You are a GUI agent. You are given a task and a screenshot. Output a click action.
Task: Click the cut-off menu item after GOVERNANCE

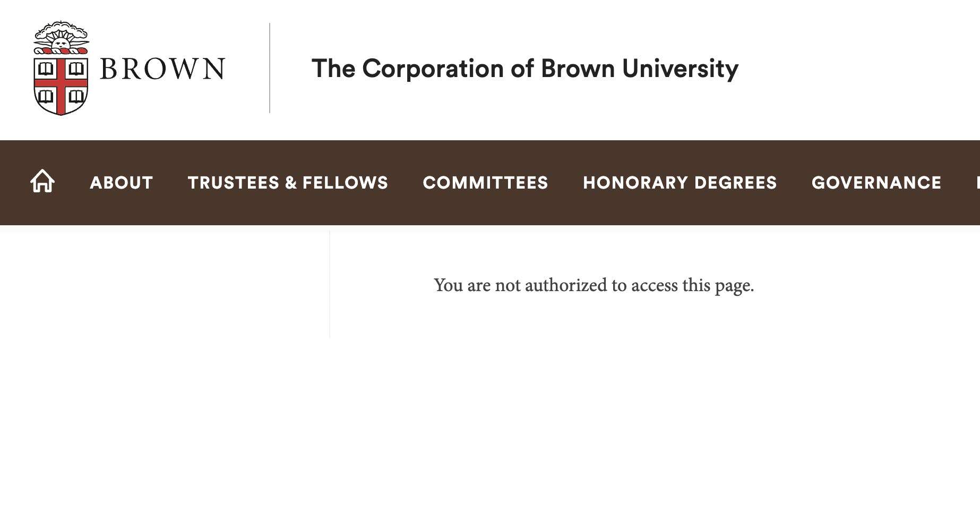[977, 183]
